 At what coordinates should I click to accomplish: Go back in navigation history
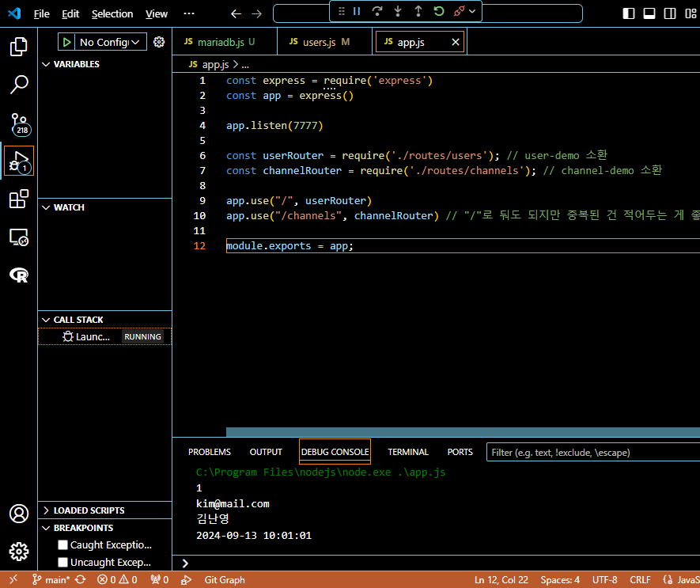[x=236, y=14]
